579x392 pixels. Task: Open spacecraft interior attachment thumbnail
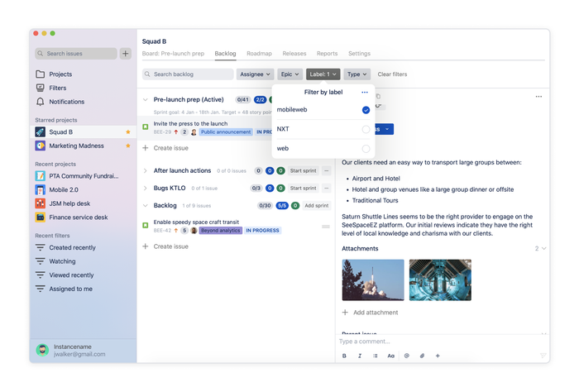(x=440, y=280)
